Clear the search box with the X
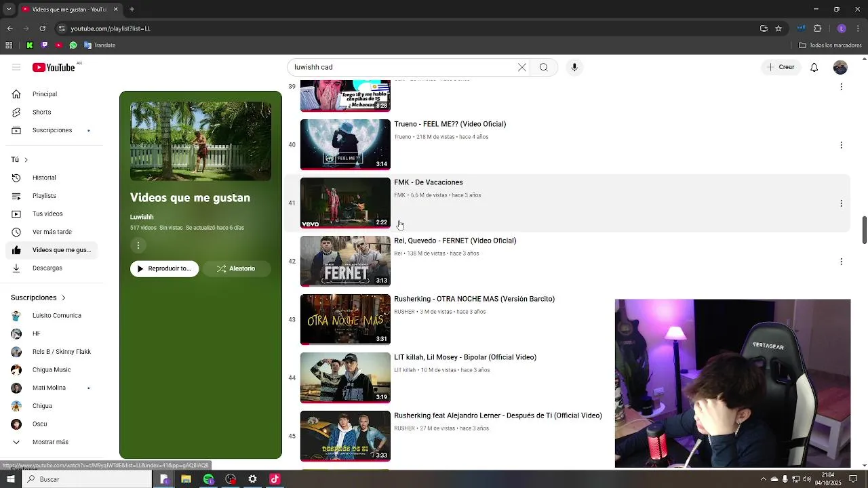 pos(521,67)
